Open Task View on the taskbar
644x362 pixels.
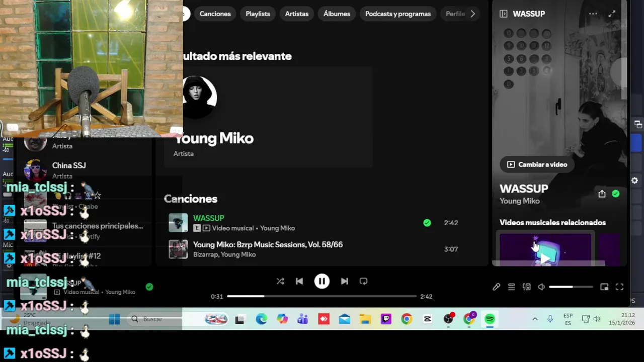click(x=239, y=319)
